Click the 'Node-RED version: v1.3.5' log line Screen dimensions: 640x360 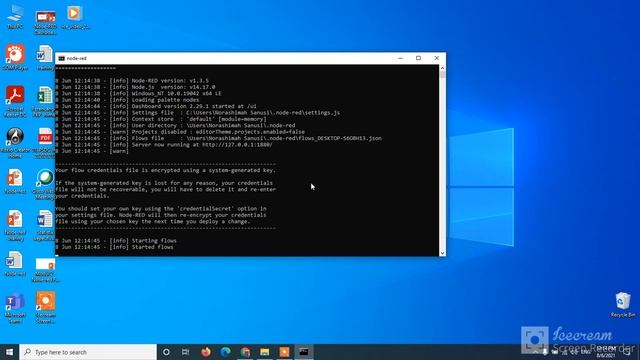click(132, 80)
